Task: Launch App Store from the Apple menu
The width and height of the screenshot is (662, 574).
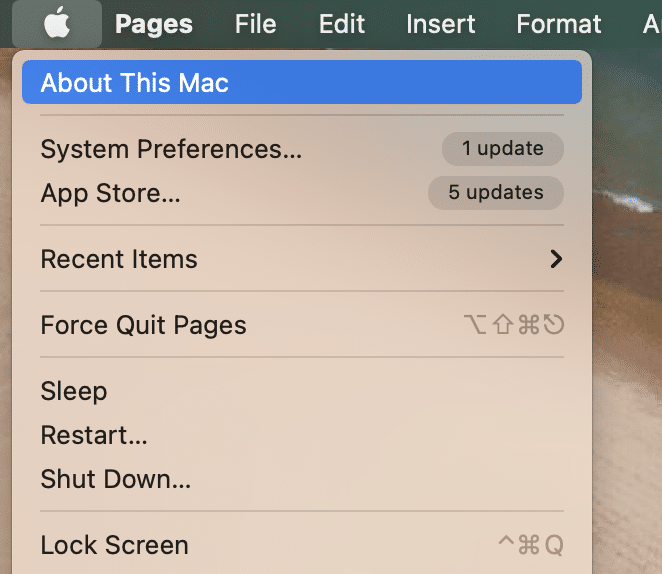Action: [110, 193]
